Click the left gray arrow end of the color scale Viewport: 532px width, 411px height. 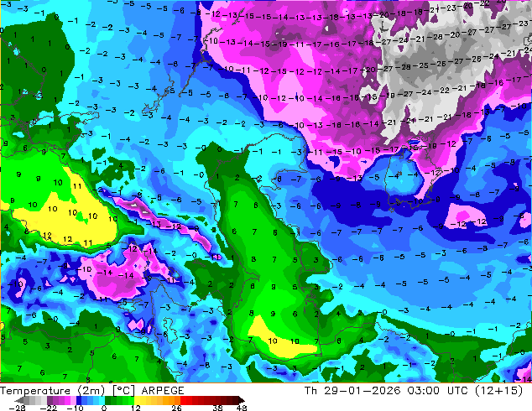19,400
